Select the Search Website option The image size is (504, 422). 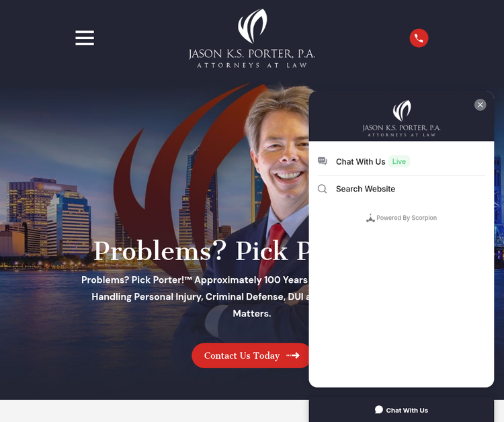tap(401, 189)
